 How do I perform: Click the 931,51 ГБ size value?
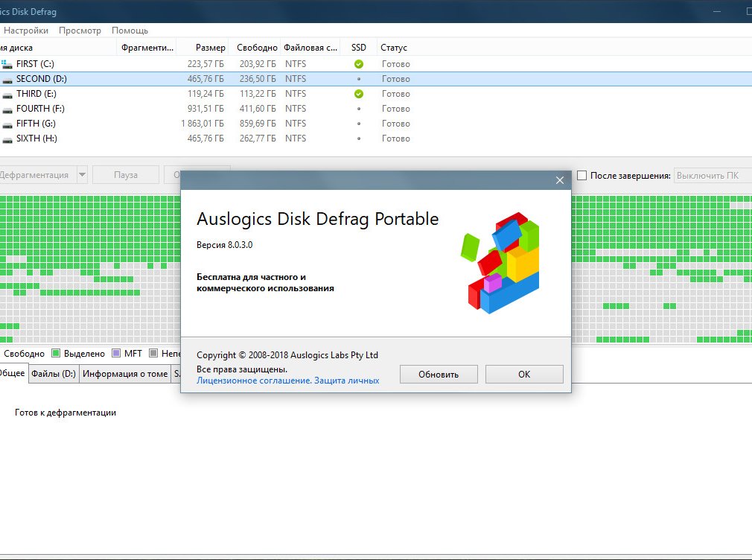pos(205,109)
